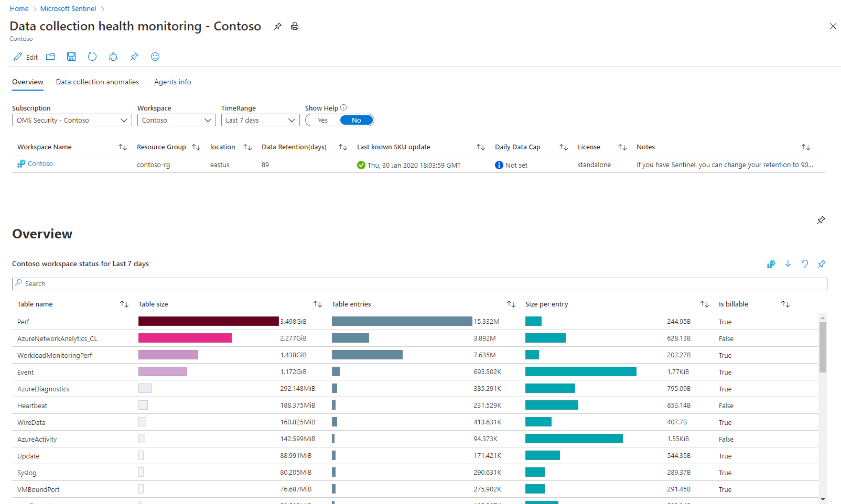Image resolution: width=841 pixels, height=504 pixels.
Task: Expand the Workspace dropdown
Action: 176,120
